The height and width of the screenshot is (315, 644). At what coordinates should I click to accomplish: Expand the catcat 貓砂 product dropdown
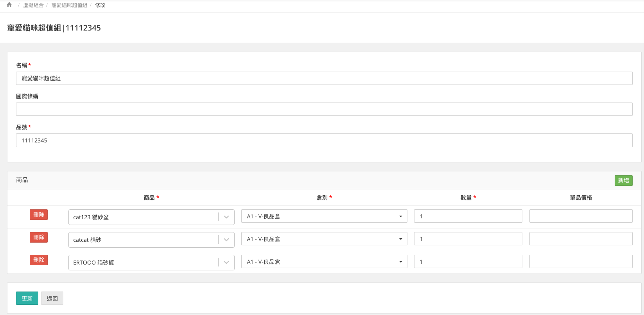coord(226,240)
